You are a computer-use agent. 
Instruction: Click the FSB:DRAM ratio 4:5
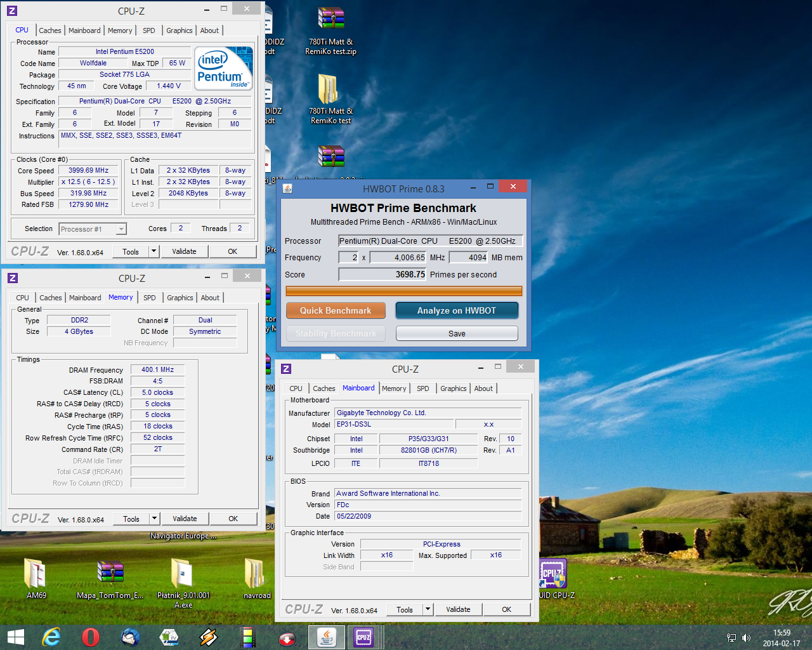point(157,381)
